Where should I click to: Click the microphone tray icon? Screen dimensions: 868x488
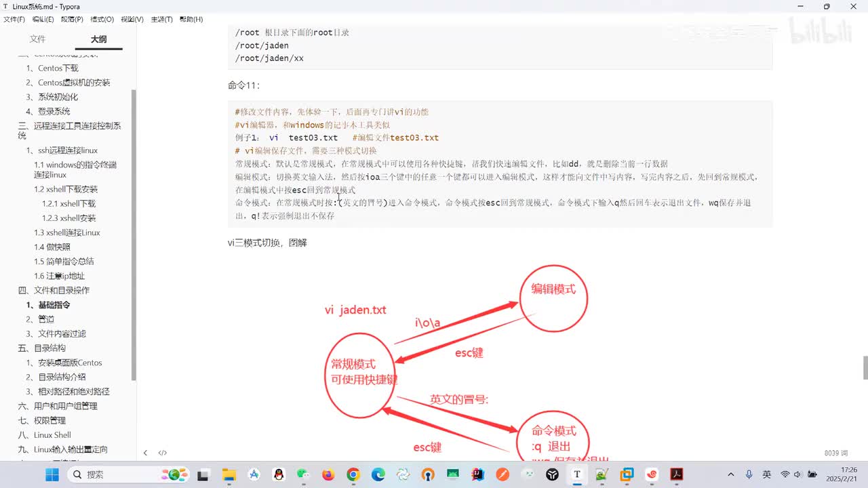coord(749,474)
